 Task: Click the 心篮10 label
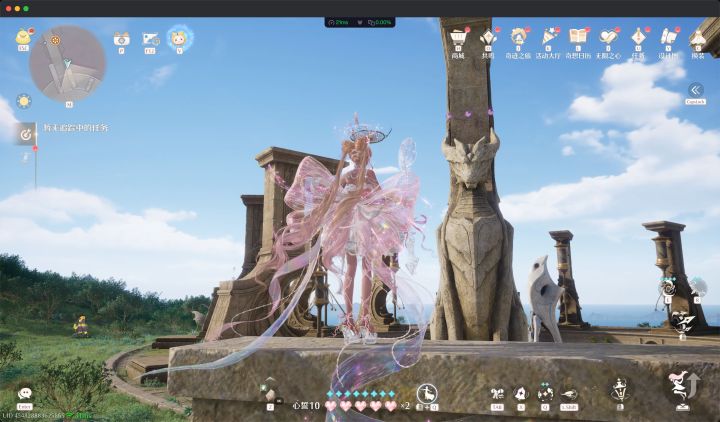pyautogui.click(x=306, y=406)
